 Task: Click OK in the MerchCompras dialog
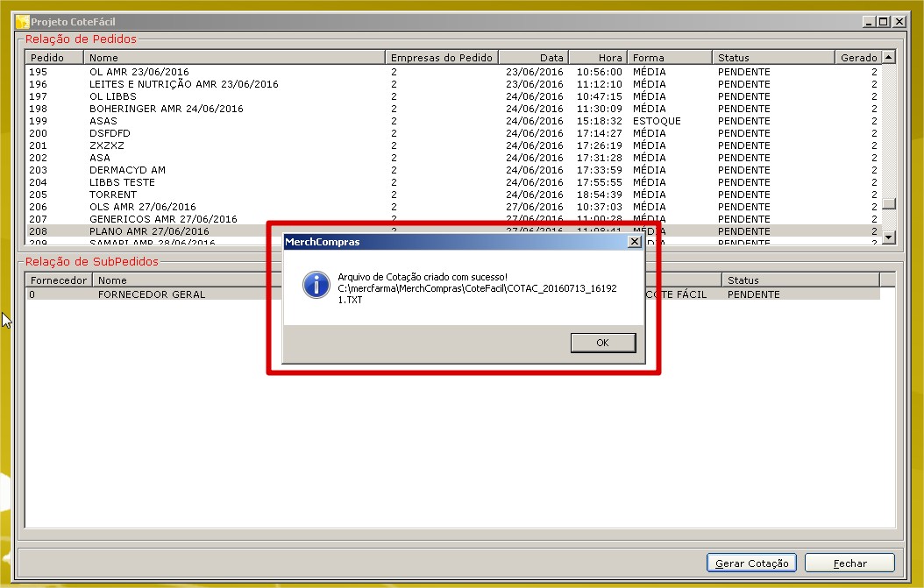click(602, 343)
